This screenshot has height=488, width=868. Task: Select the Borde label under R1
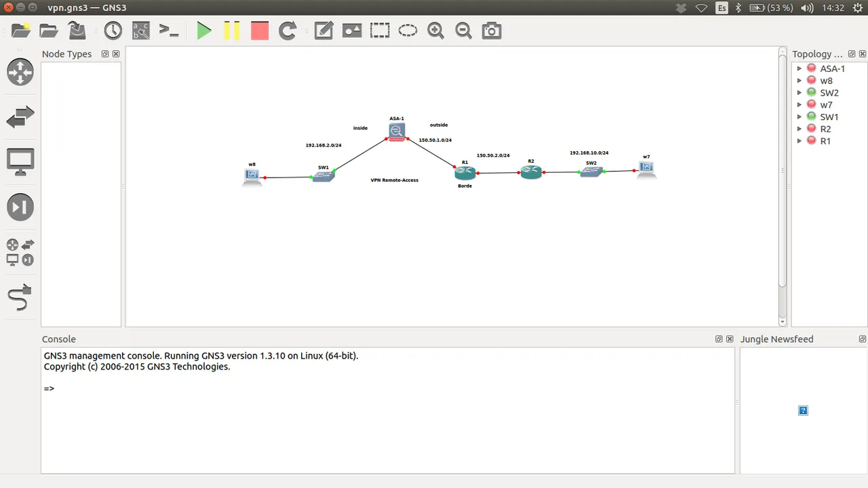point(465,186)
